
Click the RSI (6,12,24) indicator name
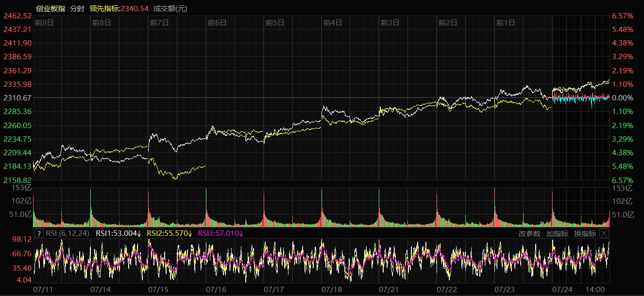pos(68,233)
